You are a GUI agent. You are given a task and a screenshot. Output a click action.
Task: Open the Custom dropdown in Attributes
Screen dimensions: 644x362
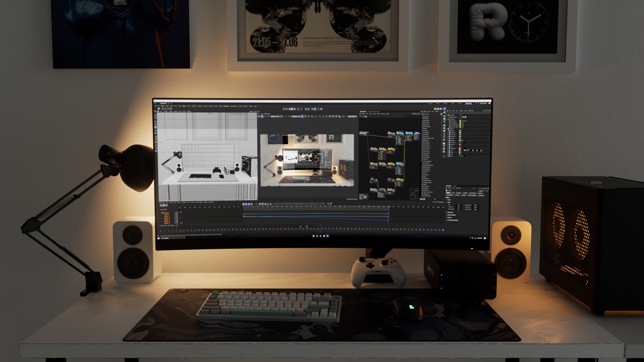pyautogui.click(x=483, y=191)
